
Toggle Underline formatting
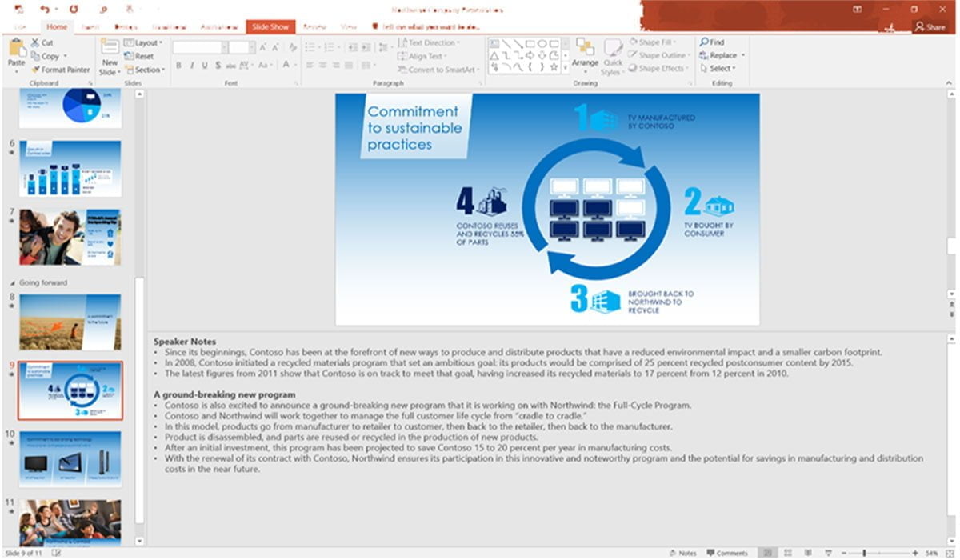coord(205,66)
